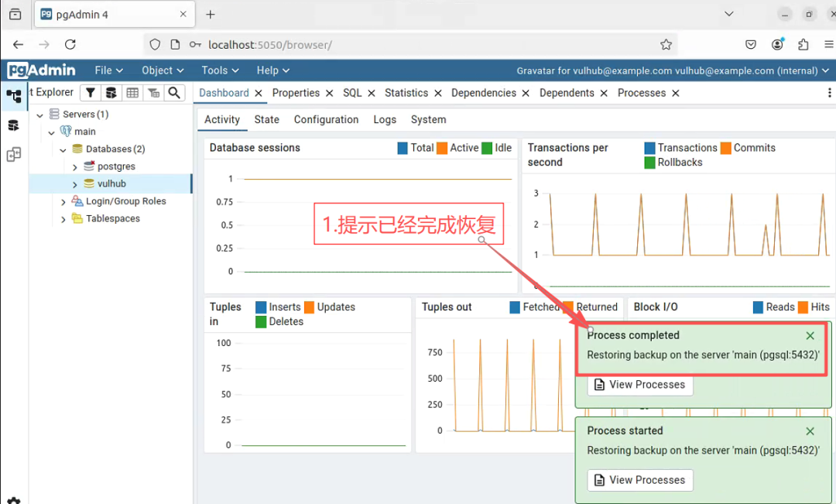The height and width of the screenshot is (504, 836).
Task: Close the SQL tab
Action: [x=372, y=94]
